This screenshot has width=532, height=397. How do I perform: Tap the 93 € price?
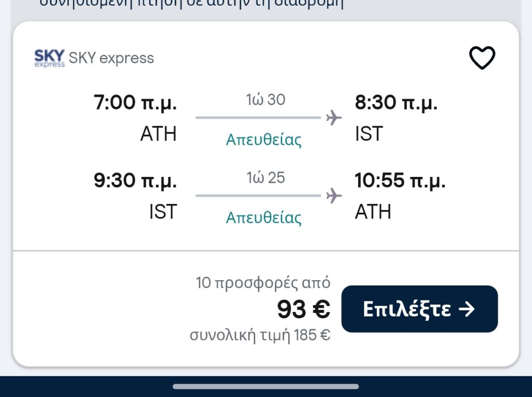pyautogui.click(x=303, y=310)
